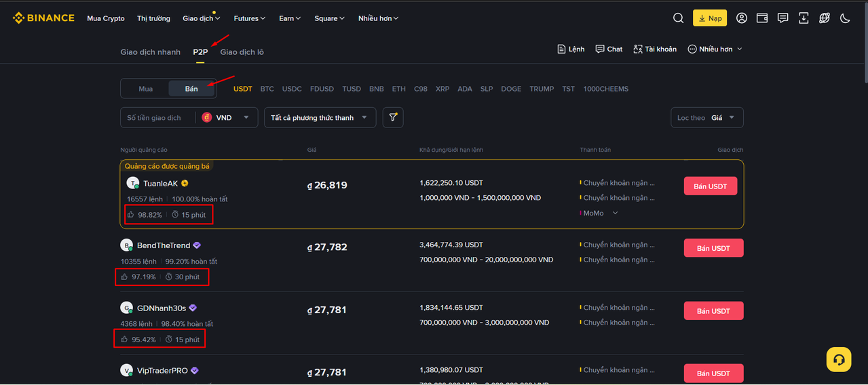868x385 pixels.
Task: Switch to the Mua (buy) toggle
Action: coord(145,89)
